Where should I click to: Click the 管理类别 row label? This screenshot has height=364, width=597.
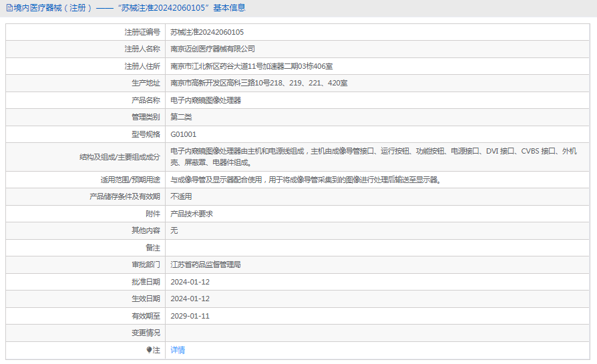[146, 117]
